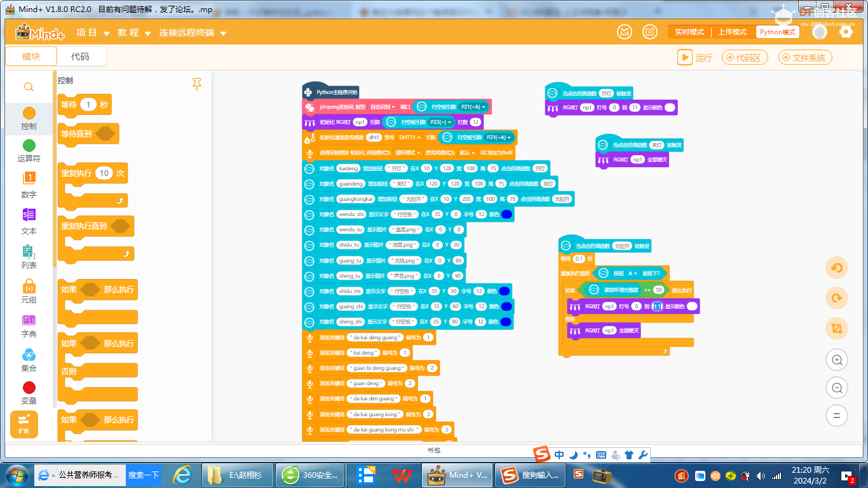Click the Mind+ logo
868x488 pixels.
(39, 32)
